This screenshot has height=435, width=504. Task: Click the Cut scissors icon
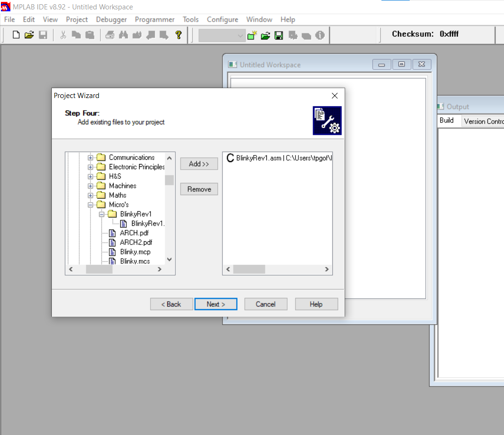(63, 35)
